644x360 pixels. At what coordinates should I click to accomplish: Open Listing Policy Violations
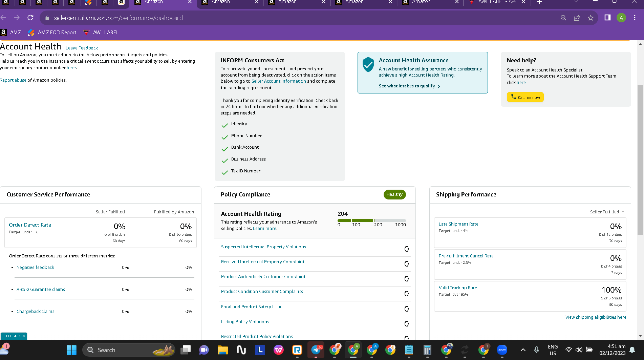[x=245, y=322]
